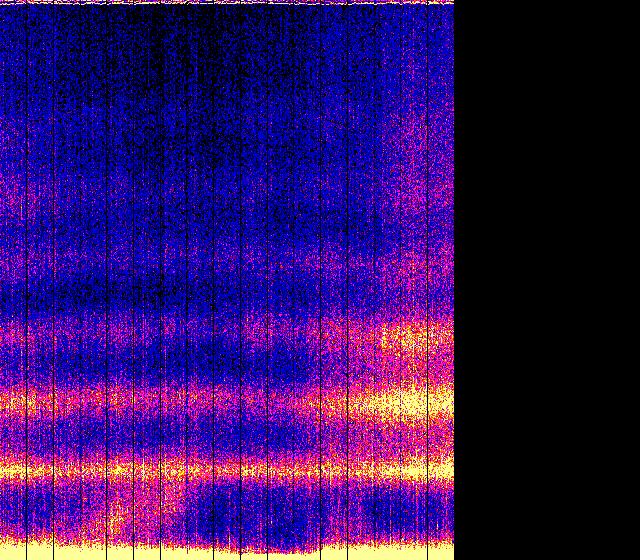Click the bottom-left corner of the spectrogram

pos(1,558)
